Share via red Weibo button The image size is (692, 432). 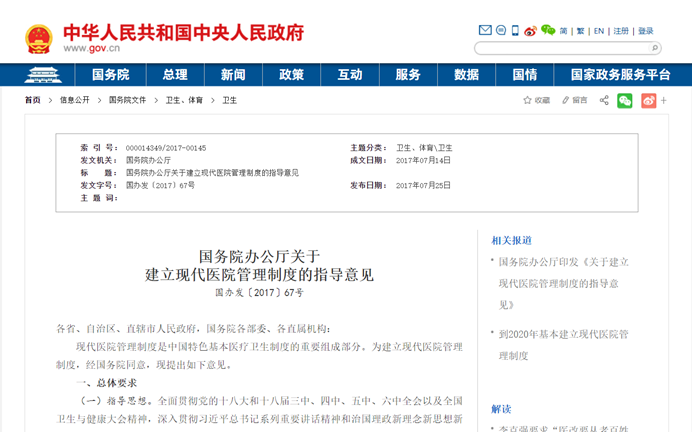648,100
